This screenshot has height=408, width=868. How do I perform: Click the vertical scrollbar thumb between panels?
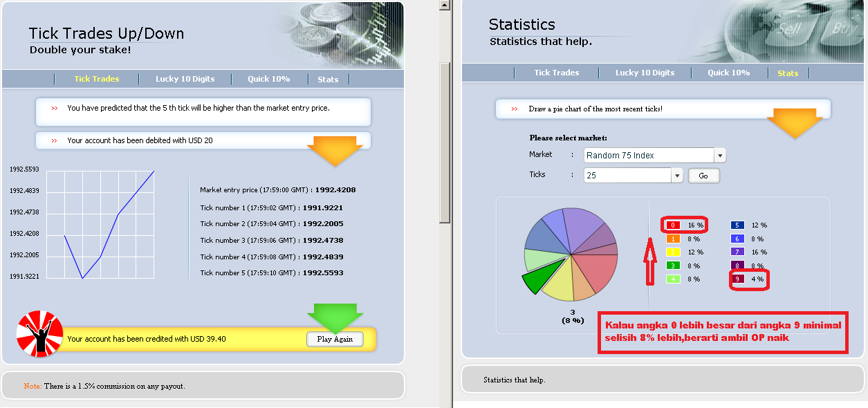pos(445,143)
